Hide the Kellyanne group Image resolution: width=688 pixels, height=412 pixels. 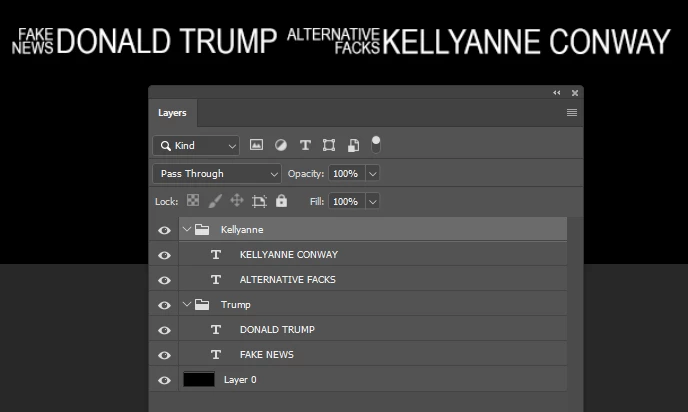coord(164,230)
